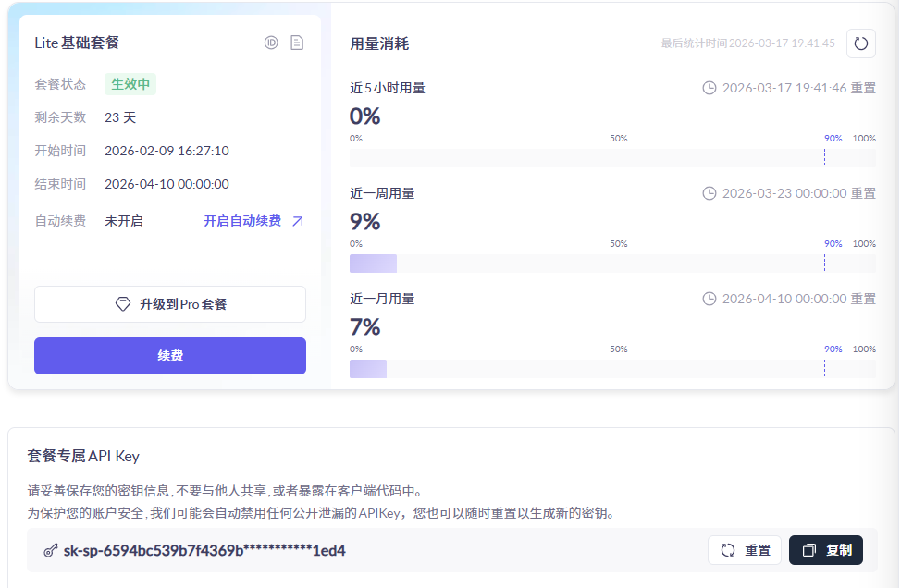The width and height of the screenshot is (901, 588).
Task: Open 开启自动续费 link
Action: (x=242, y=220)
